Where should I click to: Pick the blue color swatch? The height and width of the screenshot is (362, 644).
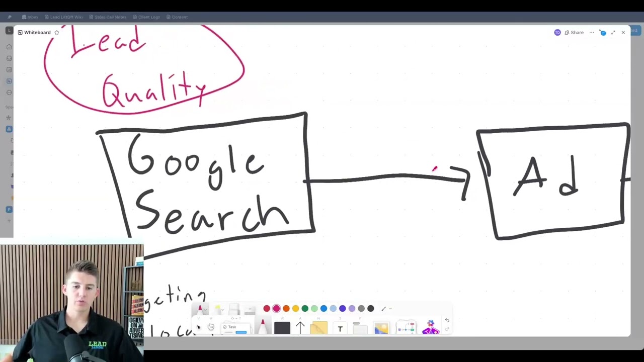[324, 309]
